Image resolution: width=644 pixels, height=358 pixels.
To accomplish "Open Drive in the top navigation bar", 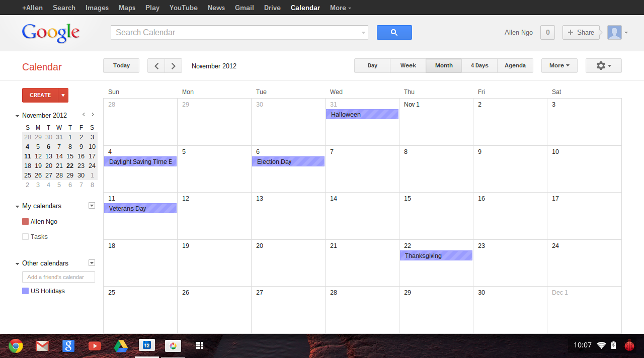I will coord(272,8).
